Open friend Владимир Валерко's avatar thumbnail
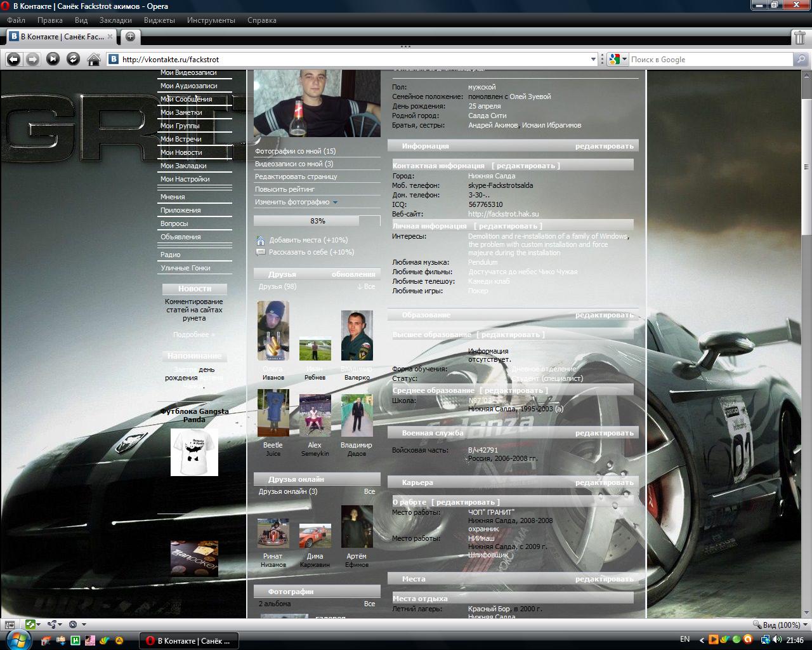812x650 pixels. tap(357, 335)
